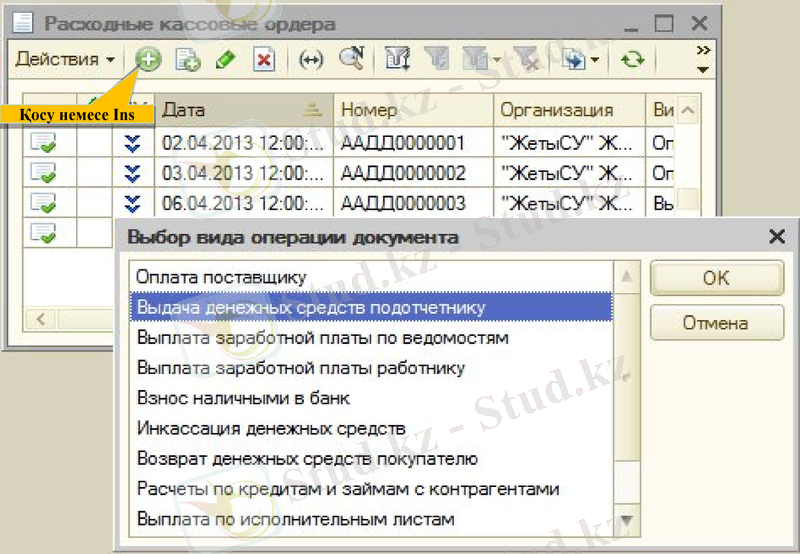Click the green Refresh list icon
The image size is (800, 554).
[632, 60]
